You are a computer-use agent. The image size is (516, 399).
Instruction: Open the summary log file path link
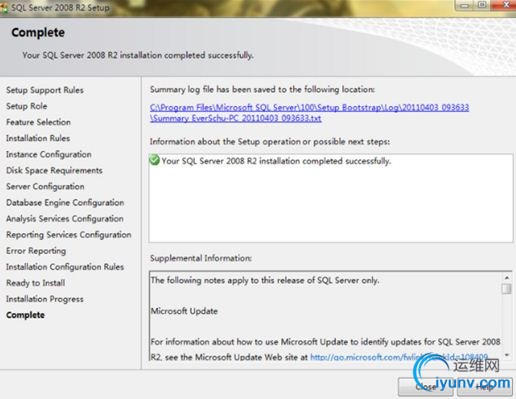pos(309,113)
